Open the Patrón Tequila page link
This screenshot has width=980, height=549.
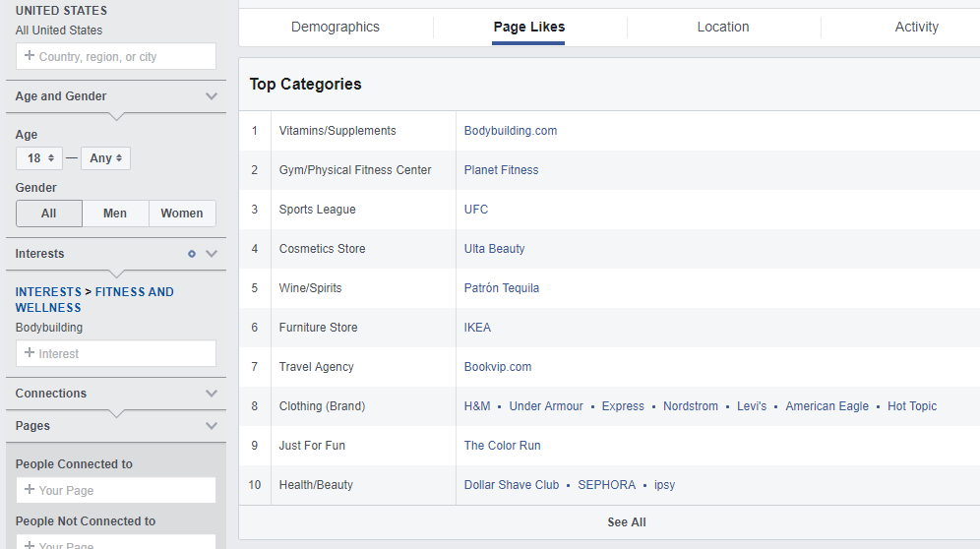point(501,288)
